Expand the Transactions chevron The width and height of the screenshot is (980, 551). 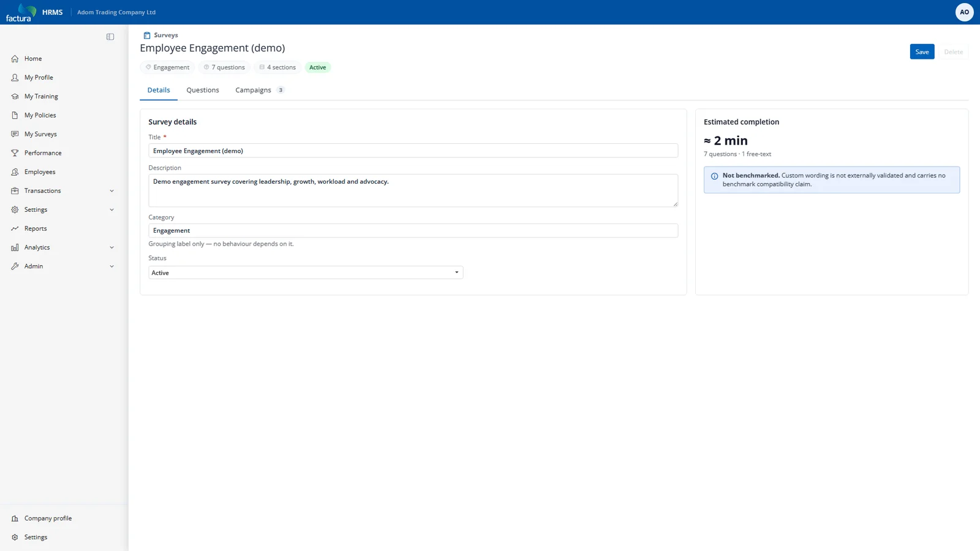pyautogui.click(x=111, y=191)
